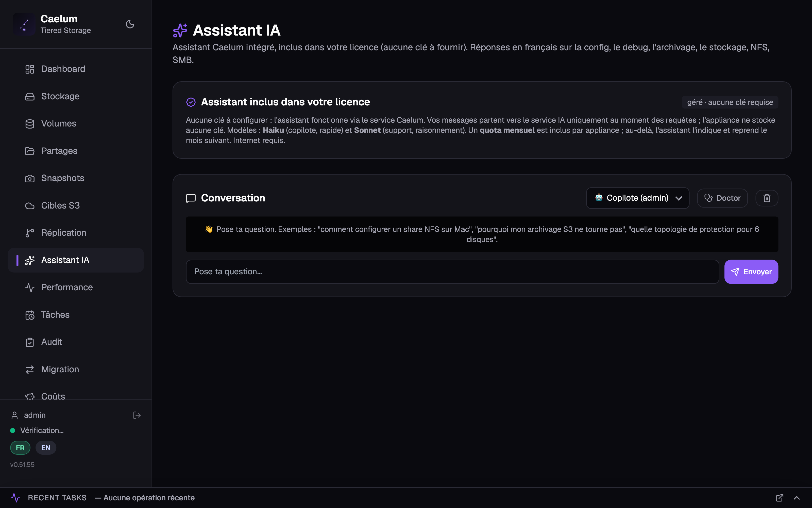Go to Dashboard page
Screen dimensions: 812x508
(x=76, y=69)
